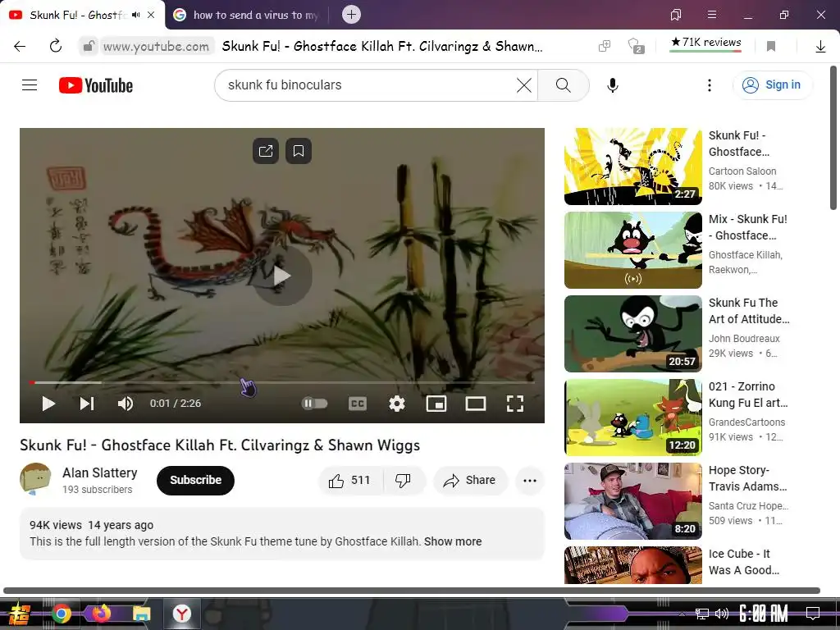840x630 pixels.
Task: Open the Alan Slattery channel name
Action: [99, 472]
